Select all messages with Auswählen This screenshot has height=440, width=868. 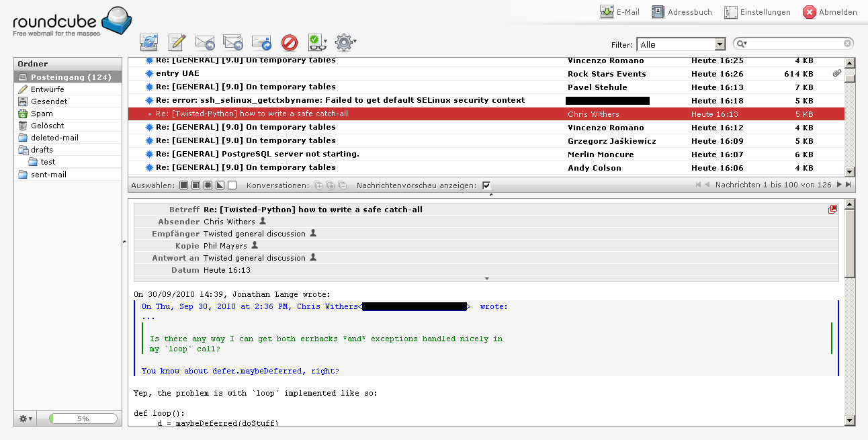coord(183,184)
